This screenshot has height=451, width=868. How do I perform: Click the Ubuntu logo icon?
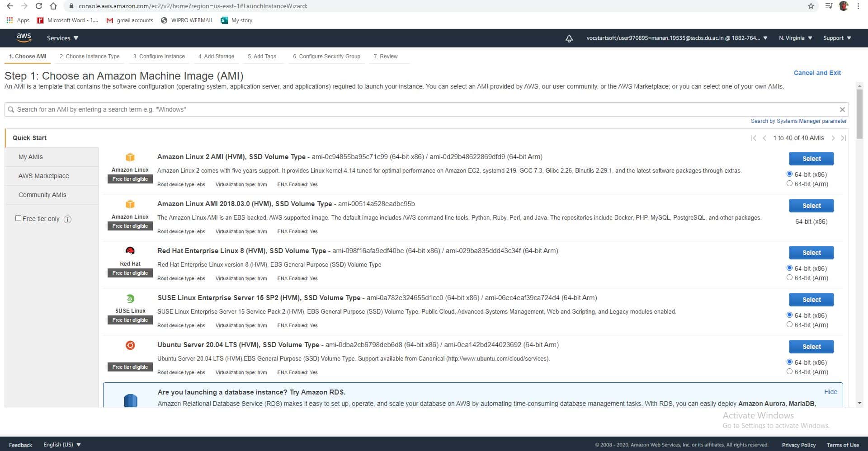click(130, 345)
